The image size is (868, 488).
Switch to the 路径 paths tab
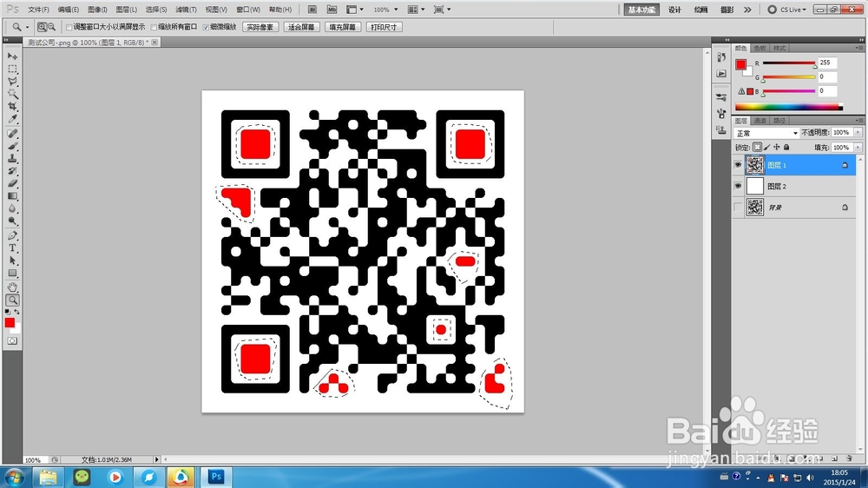pos(779,120)
